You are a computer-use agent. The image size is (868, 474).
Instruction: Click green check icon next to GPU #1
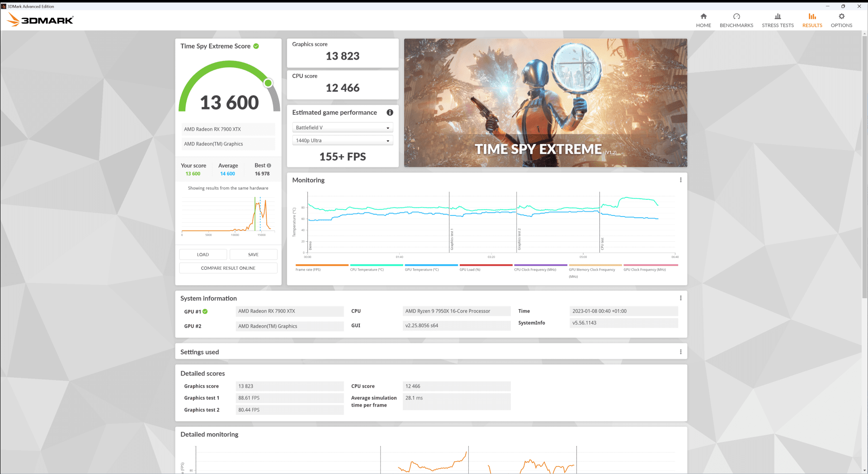tap(205, 311)
